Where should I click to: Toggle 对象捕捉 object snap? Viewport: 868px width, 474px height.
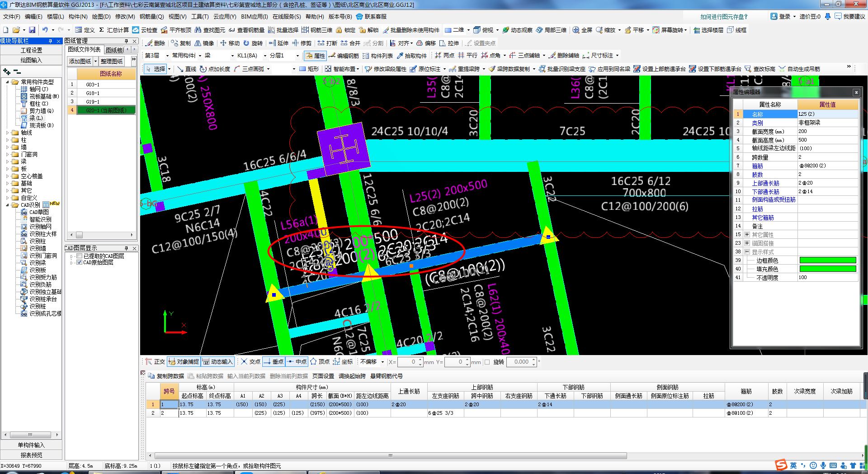click(x=184, y=361)
